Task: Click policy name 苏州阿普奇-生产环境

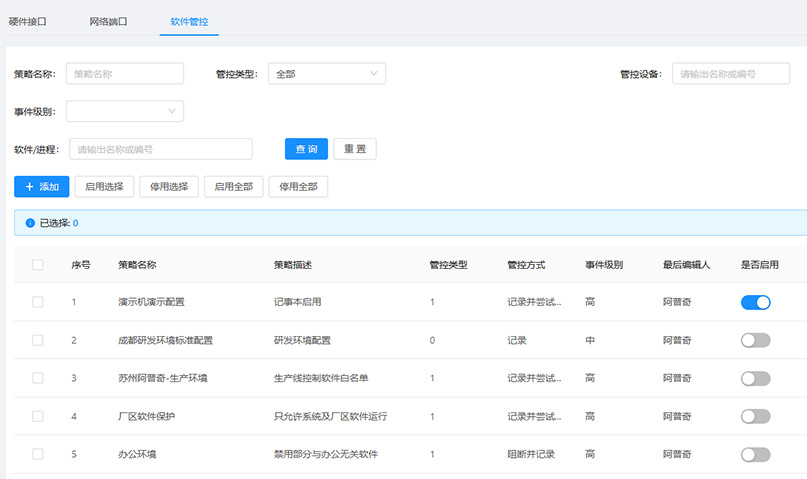Action: pos(163,378)
